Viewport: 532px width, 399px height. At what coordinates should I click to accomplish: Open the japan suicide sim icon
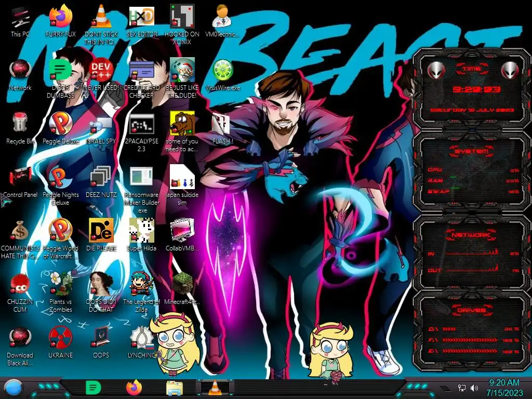pyautogui.click(x=182, y=185)
